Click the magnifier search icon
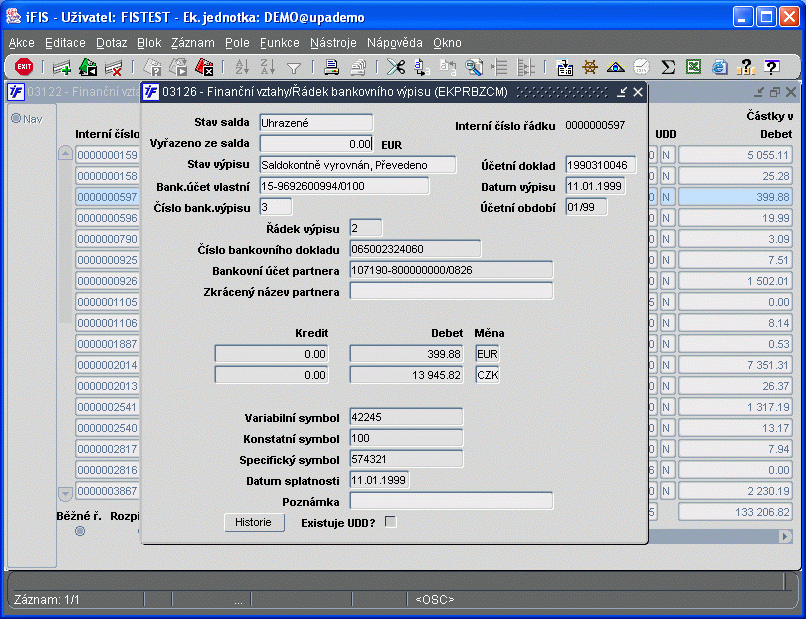This screenshot has width=806, height=619. click(473, 67)
